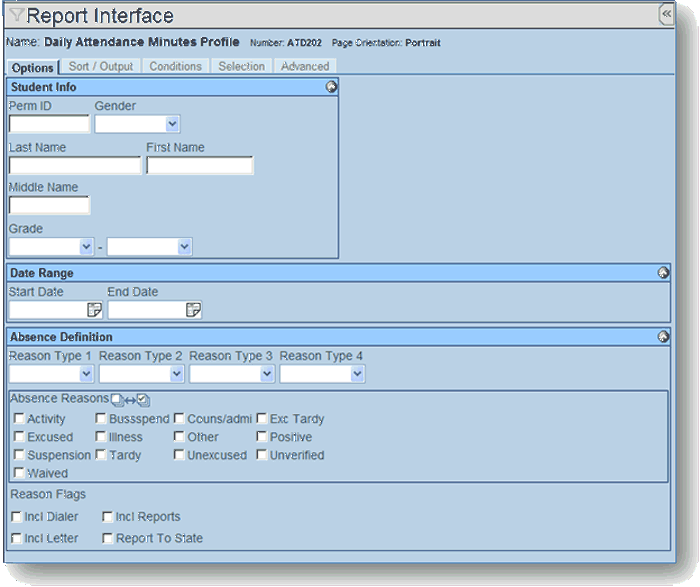Image resolution: width=700 pixels, height=587 pixels.
Task: Check the Bussspend absence reason
Action: point(101,419)
